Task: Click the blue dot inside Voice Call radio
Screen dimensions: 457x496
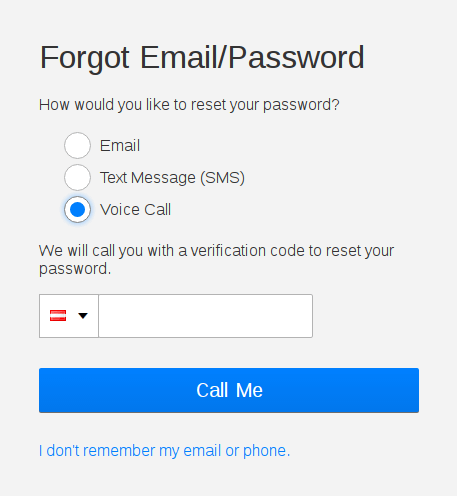Action: pyautogui.click(x=77, y=209)
